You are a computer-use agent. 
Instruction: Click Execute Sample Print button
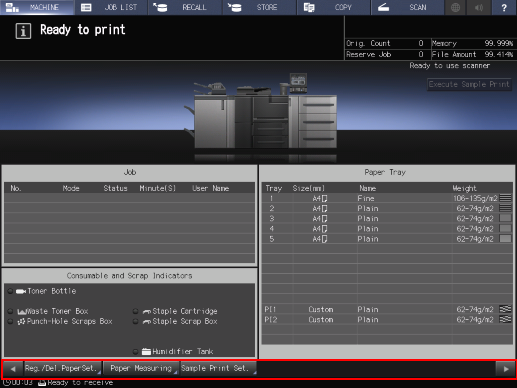click(x=469, y=84)
